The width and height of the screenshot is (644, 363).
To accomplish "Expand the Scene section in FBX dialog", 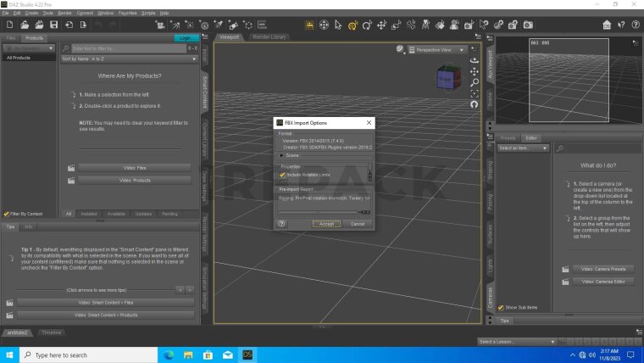I will coord(282,155).
